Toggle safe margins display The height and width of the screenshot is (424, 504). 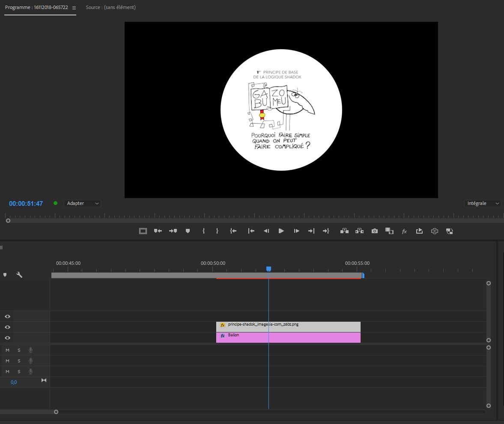click(143, 231)
